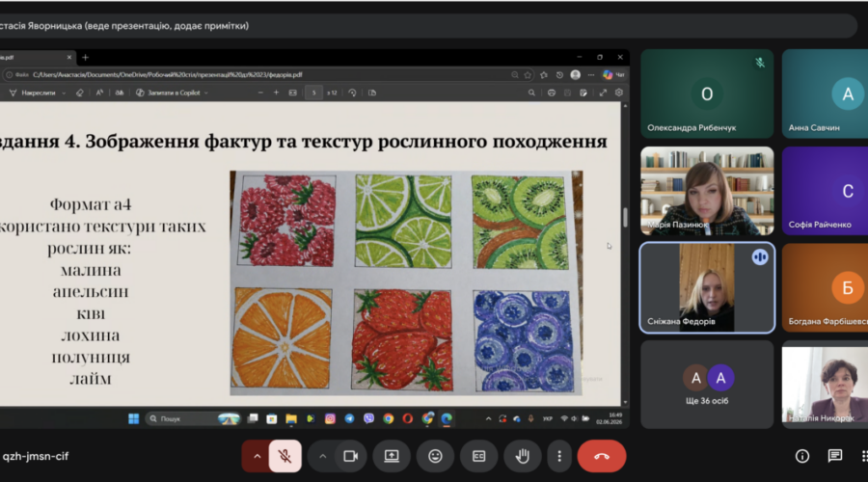Unmute the microphone in Meet controls
The height and width of the screenshot is (482, 868).
[x=285, y=456]
